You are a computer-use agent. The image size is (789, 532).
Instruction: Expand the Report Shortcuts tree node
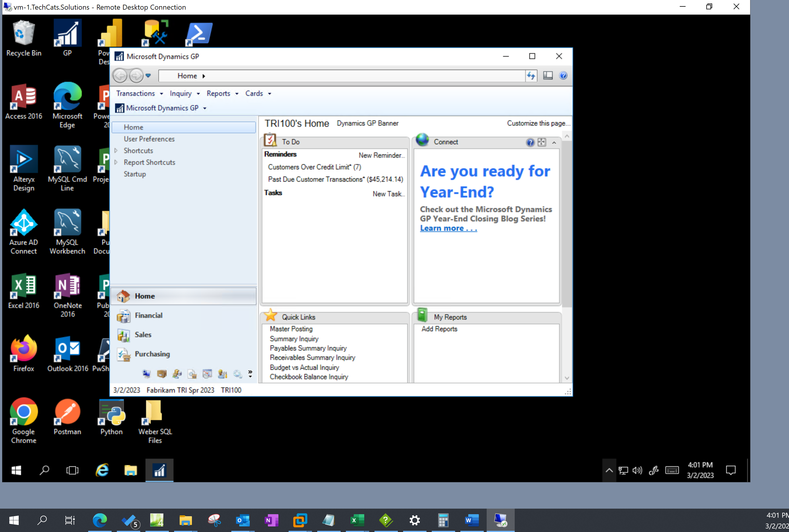pos(116,162)
